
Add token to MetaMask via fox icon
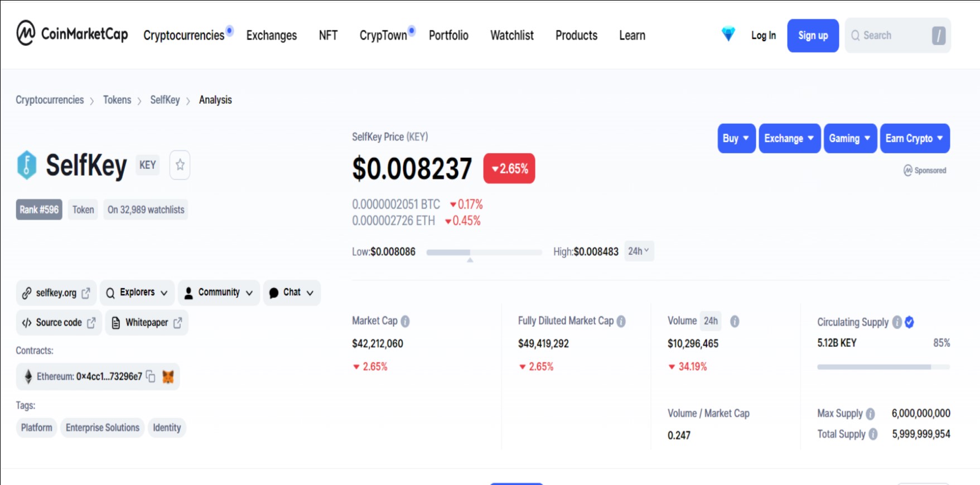tap(168, 377)
